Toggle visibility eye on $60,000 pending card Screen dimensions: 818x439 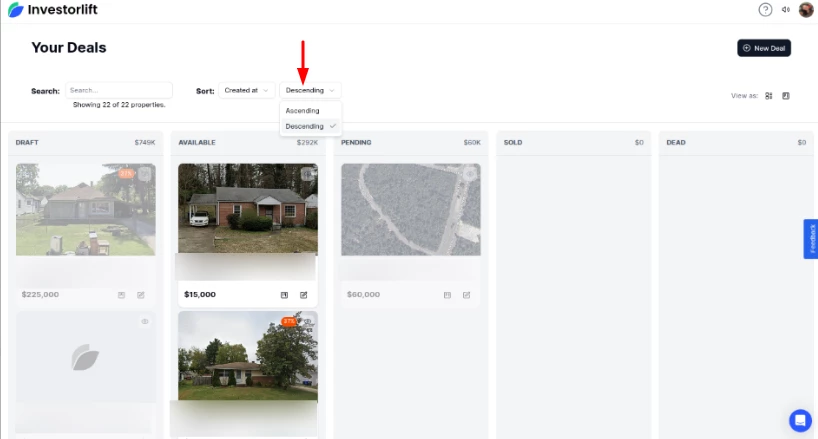click(x=470, y=174)
